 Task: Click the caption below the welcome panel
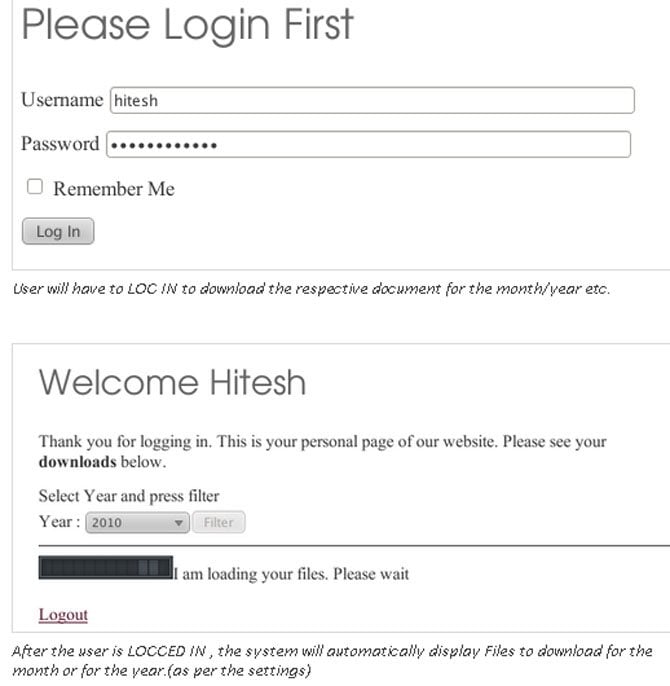pos(331,660)
